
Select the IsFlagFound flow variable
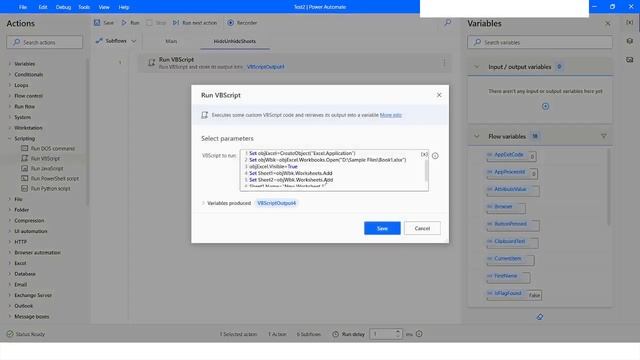(x=514, y=294)
